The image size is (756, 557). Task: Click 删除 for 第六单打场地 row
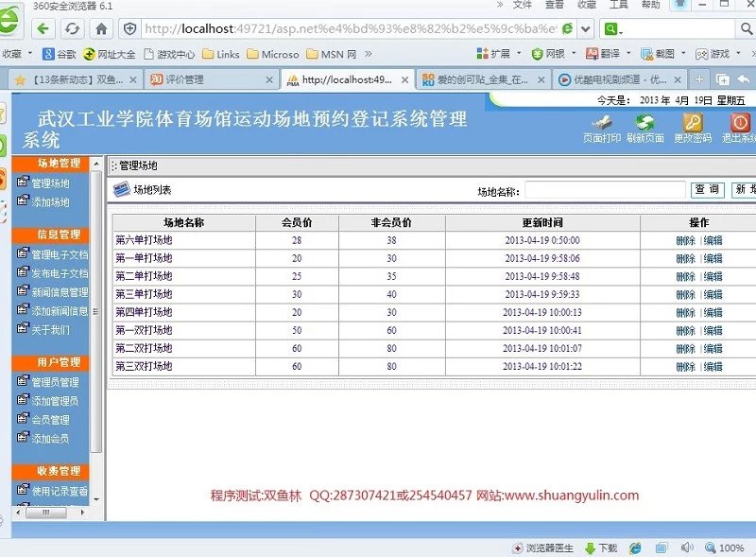pos(685,240)
